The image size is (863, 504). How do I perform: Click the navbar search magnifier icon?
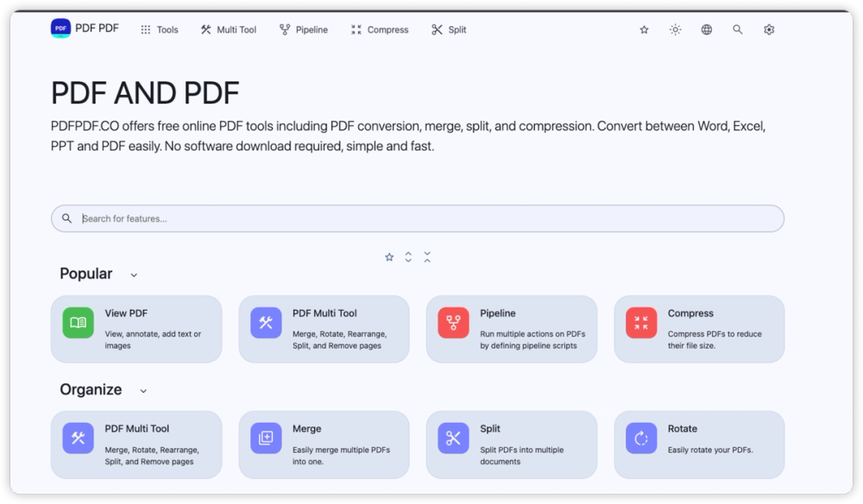click(x=738, y=29)
